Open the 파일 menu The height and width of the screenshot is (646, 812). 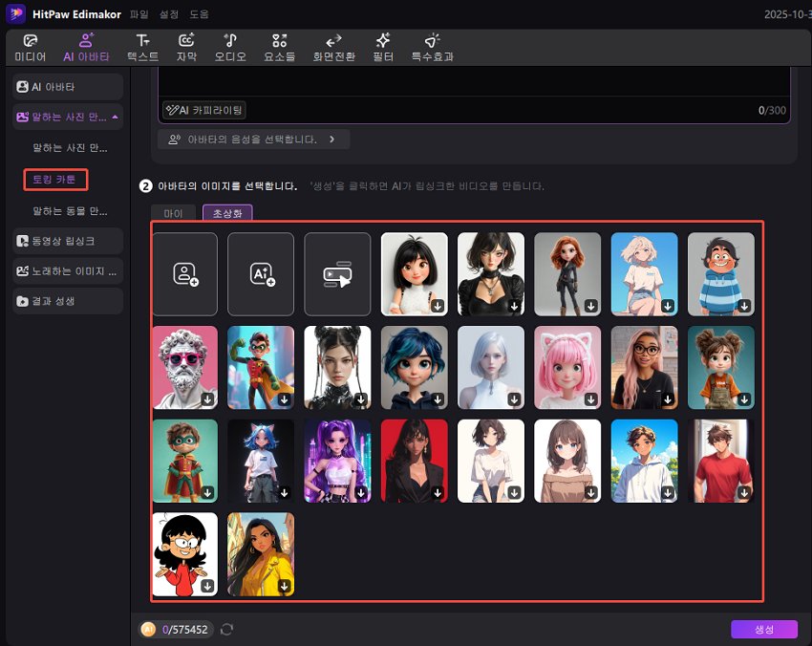pyautogui.click(x=140, y=13)
